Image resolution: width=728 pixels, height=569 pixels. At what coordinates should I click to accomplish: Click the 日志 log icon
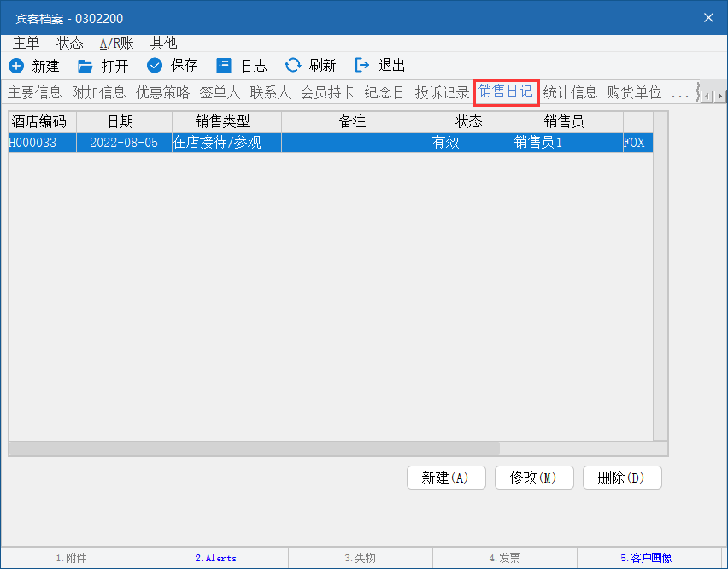(224, 66)
